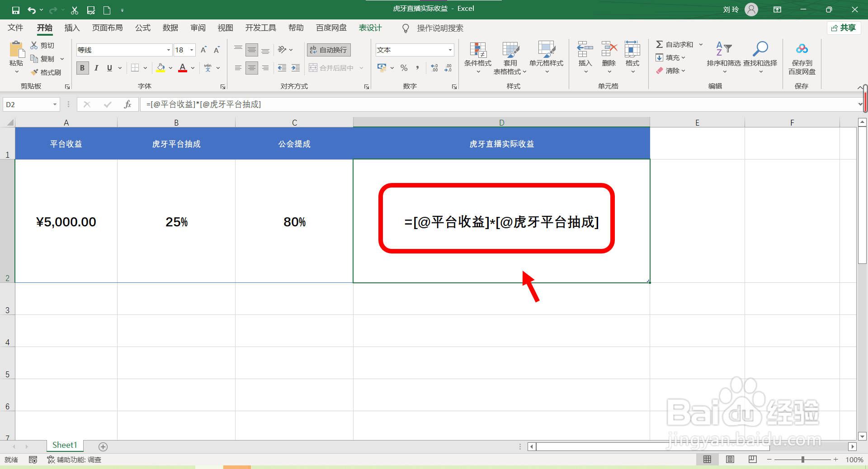Click the Undo arrow icon
Viewport: 868px width, 469px height.
coord(31,10)
